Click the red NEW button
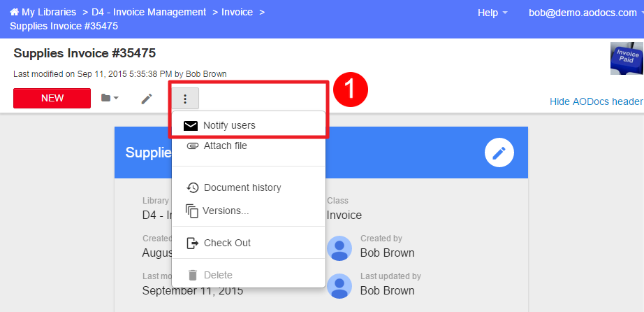The width and height of the screenshot is (644, 312). point(52,99)
